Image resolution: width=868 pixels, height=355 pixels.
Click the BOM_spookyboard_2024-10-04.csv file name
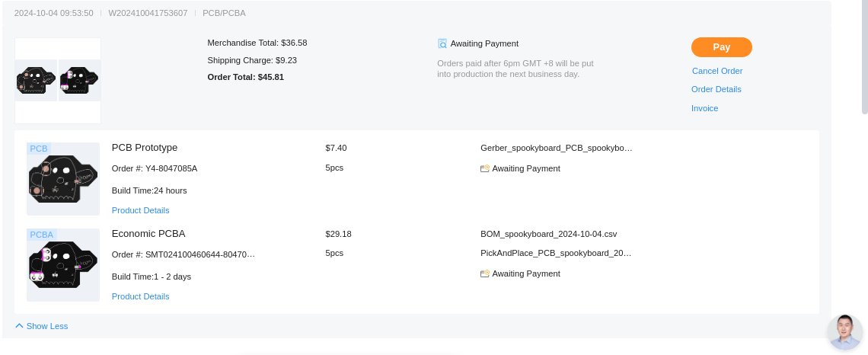tap(548, 234)
